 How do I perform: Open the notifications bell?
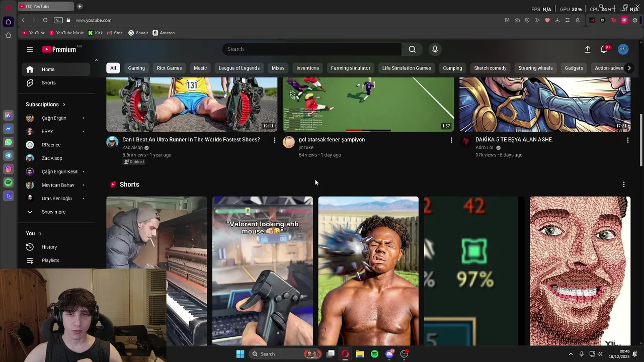604,49
